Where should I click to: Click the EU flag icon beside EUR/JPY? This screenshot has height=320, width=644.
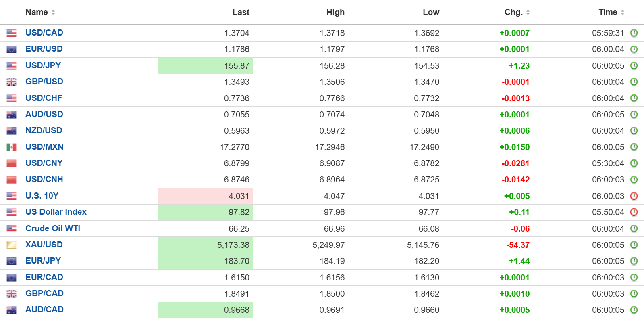click(x=11, y=261)
